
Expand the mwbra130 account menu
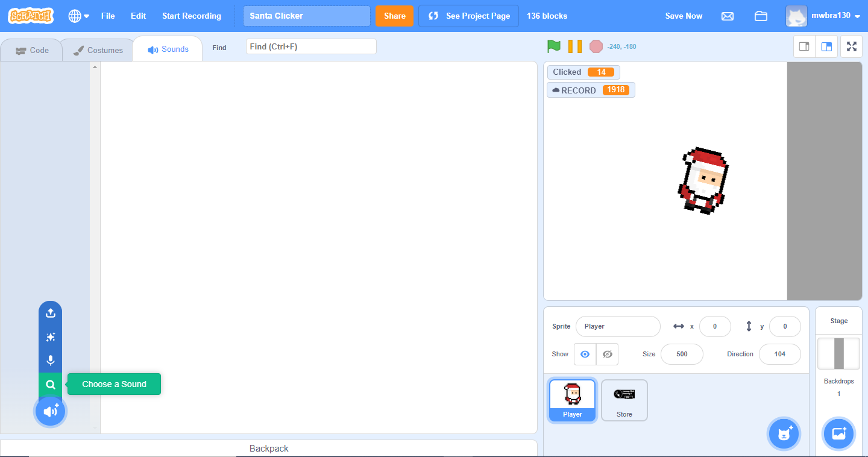point(823,16)
